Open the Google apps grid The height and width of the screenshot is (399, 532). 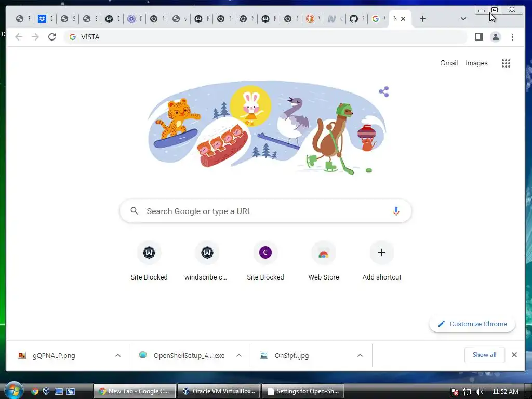pos(506,63)
